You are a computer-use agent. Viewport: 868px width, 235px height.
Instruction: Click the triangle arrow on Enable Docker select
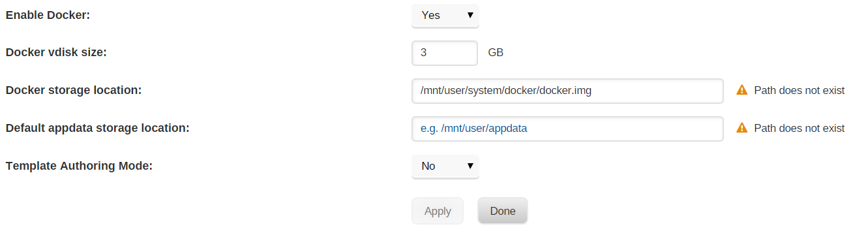pos(470,15)
